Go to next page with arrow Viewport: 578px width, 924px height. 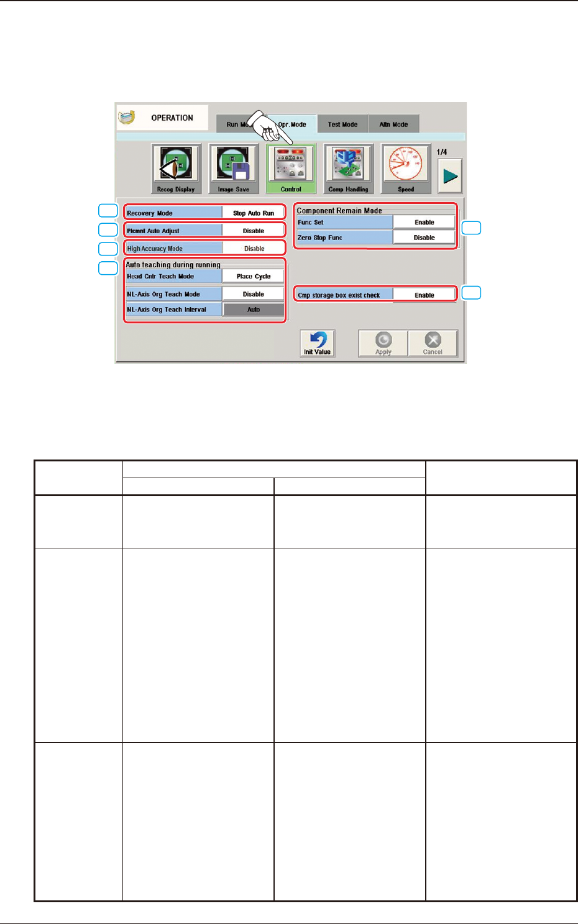(x=449, y=176)
